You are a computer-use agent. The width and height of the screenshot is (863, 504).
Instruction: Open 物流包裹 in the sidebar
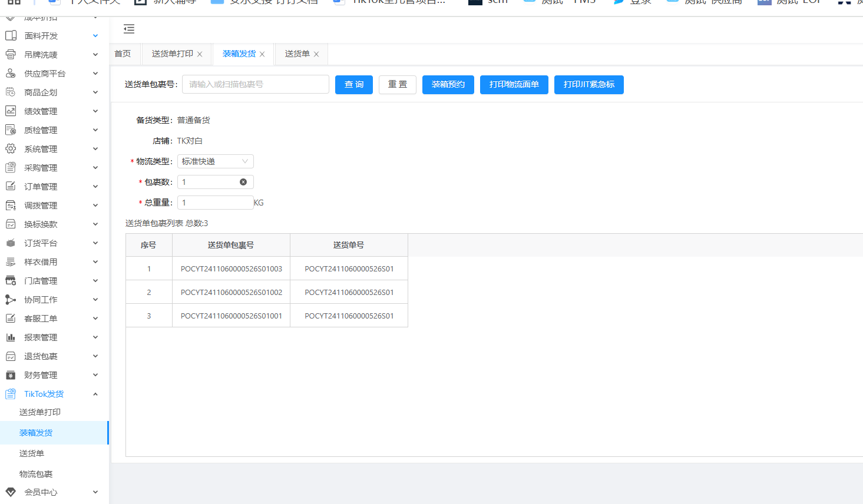[x=36, y=474]
